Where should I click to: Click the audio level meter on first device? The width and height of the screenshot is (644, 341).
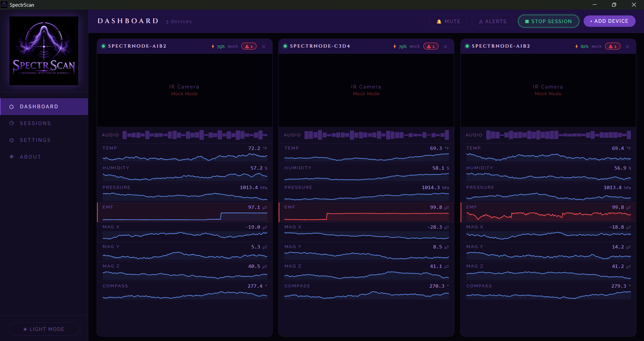click(195, 135)
